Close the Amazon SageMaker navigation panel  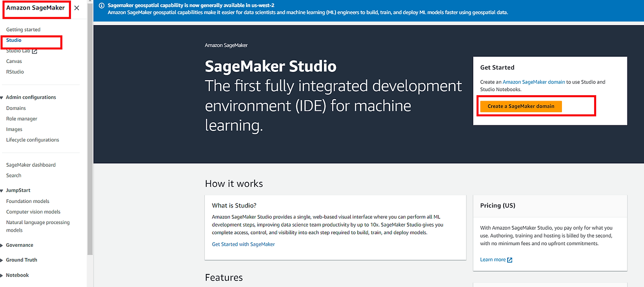point(76,8)
